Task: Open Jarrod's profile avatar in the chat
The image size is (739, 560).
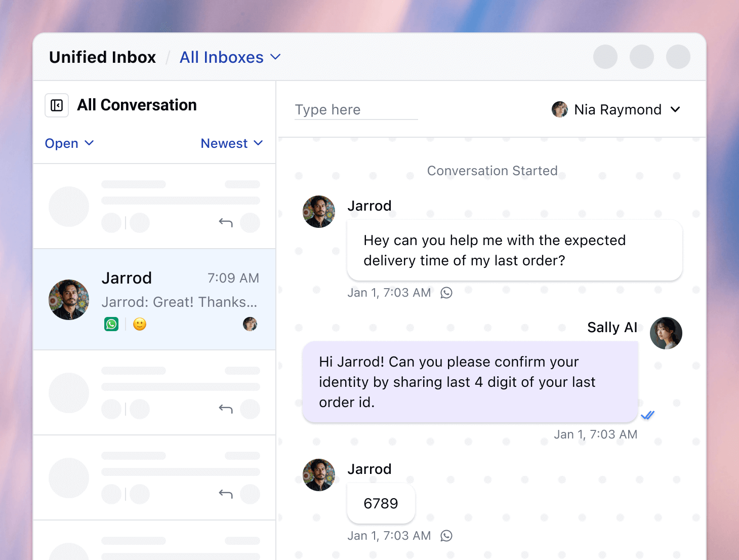Action: click(x=318, y=211)
